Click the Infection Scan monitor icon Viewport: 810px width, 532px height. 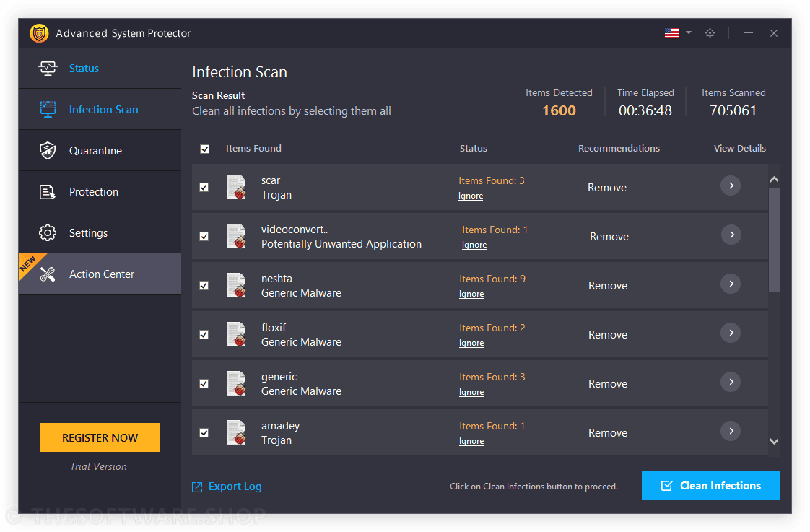tap(48, 109)
